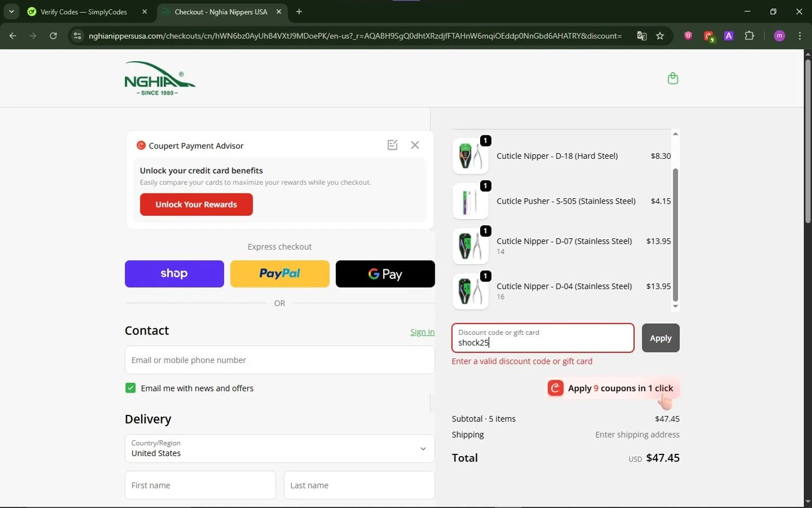Screen dimensions: 812x508
Task: Open purple A extension icon
Action: tap(729, 36)
